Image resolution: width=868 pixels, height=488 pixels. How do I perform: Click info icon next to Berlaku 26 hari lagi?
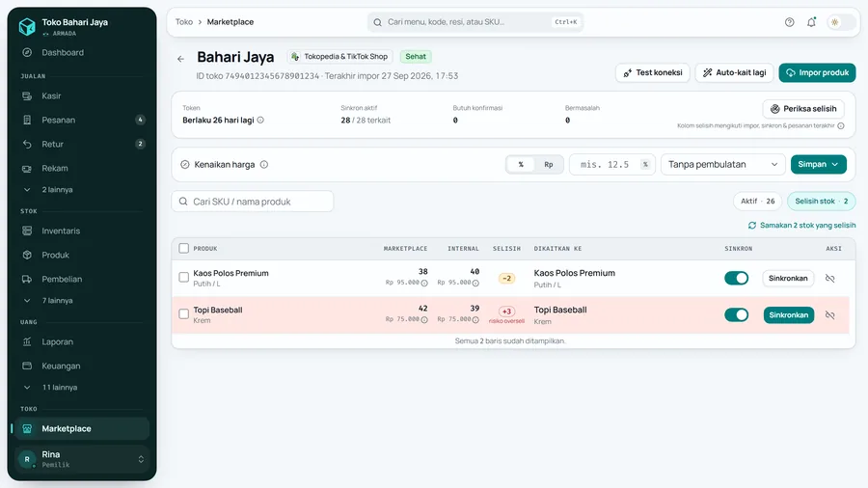260,120
